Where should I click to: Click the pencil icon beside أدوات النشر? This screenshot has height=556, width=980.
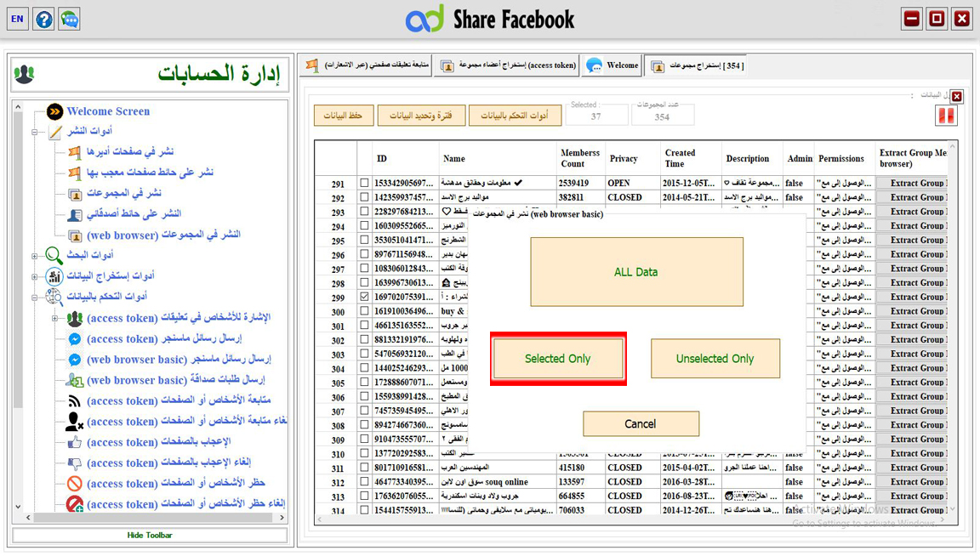pos(55,132)
